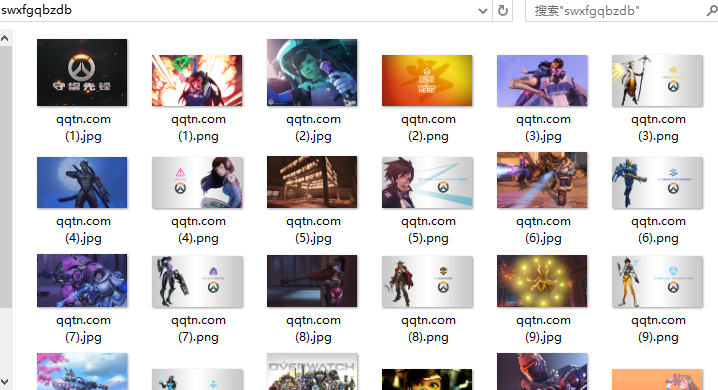Select the qqtn.com (9).jpg glowing orbs image
The image size is (718, 390).
(x=542, y=281)
